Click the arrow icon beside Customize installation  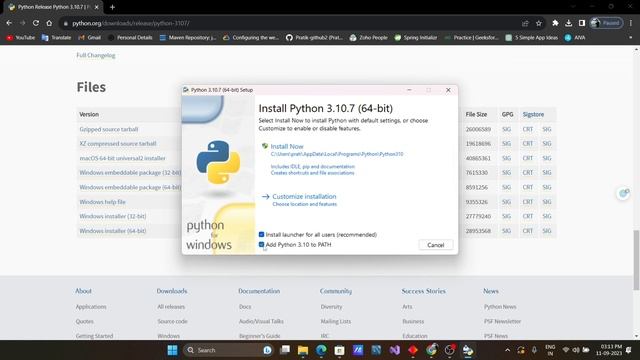coord(265,197)
